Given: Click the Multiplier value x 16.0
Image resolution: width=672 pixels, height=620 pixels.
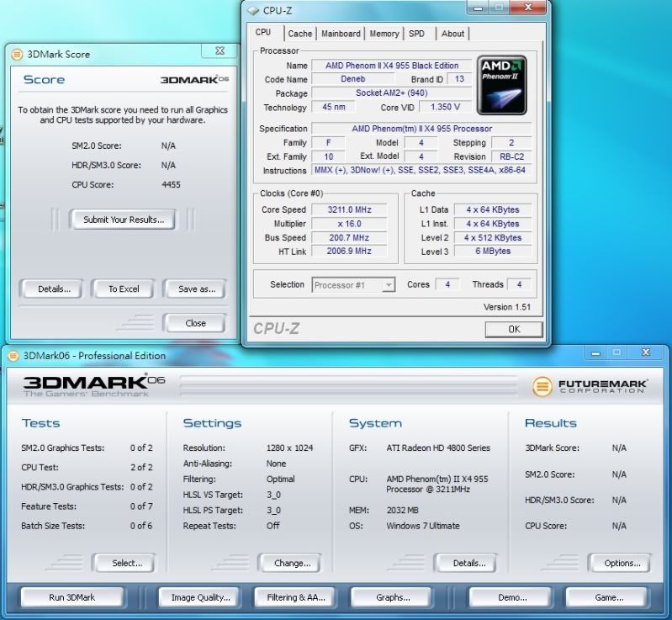Looking at the screenshot, I should coord(349,224).
